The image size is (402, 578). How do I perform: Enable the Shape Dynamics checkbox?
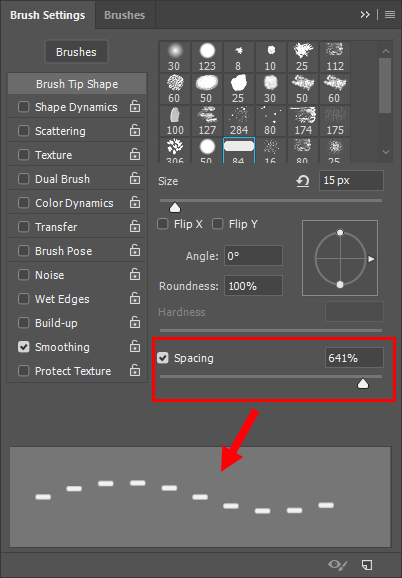click(x=24, y=107)
